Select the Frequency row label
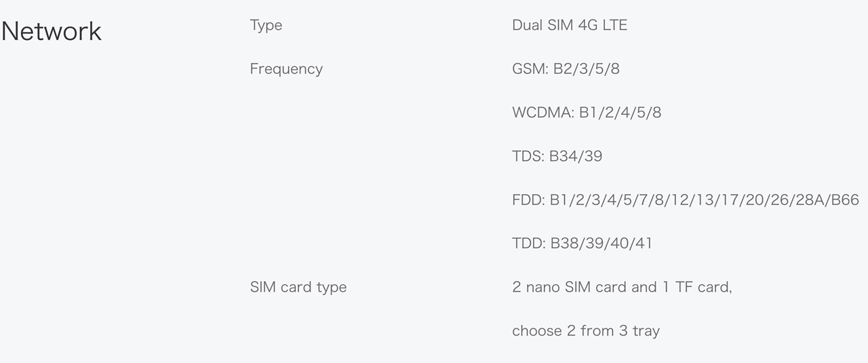 [x=286, y=69]
